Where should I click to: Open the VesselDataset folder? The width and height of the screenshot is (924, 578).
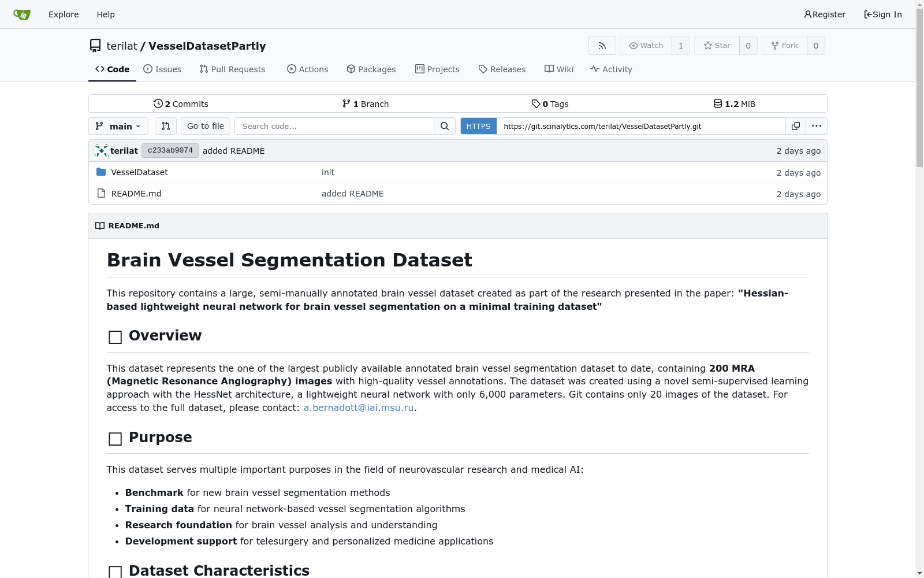point(139,172)
